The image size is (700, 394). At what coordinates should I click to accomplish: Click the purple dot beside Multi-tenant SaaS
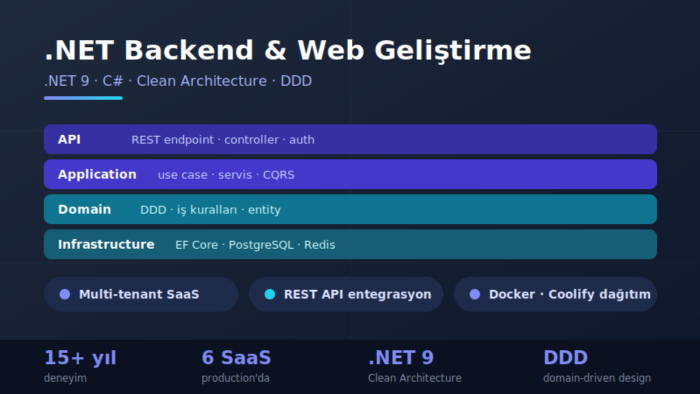point(65,294)
